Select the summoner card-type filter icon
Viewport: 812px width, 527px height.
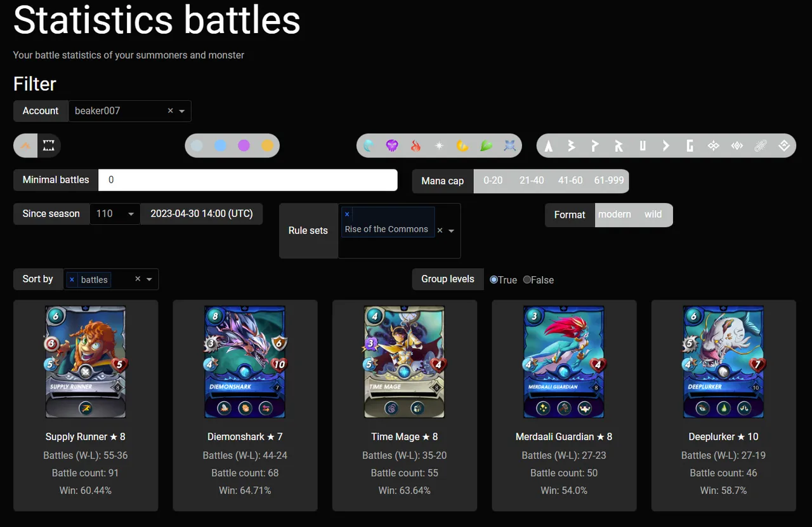[25, 146]
